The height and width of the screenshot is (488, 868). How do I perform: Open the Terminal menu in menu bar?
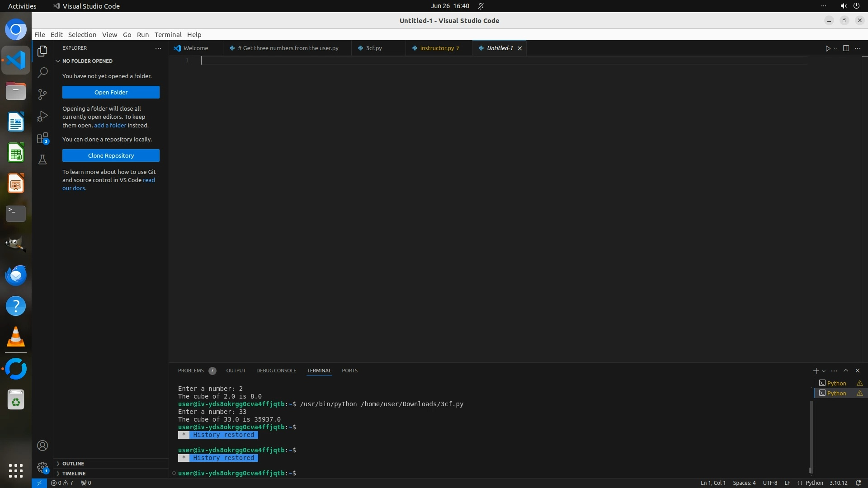pos(168,35)
